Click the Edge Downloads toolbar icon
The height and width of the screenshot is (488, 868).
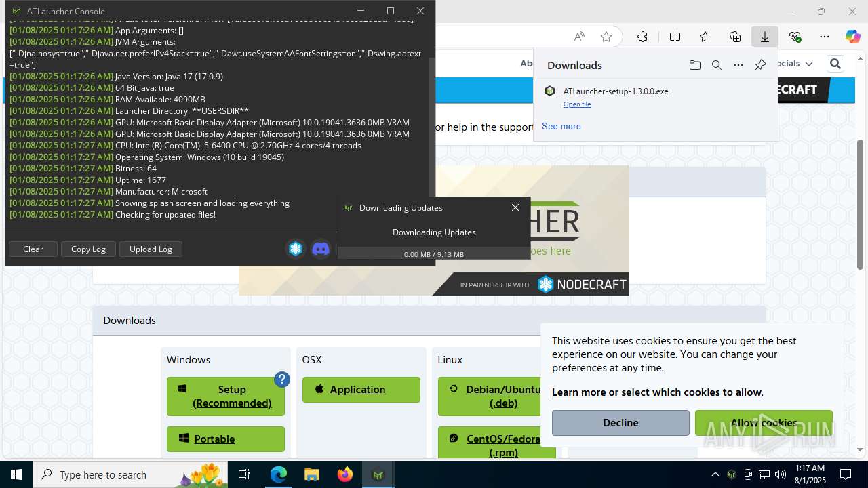point(765,37)
